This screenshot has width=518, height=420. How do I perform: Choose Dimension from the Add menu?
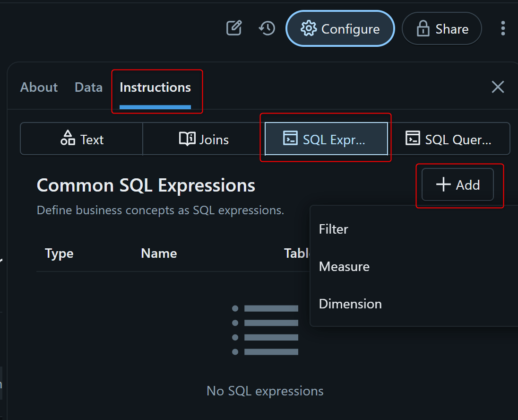click(x=350, y=304)
